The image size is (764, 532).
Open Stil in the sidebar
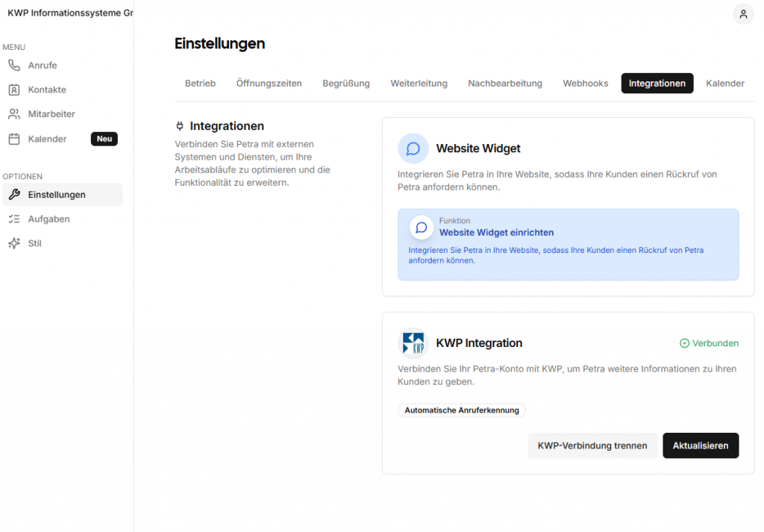(63, 243)
